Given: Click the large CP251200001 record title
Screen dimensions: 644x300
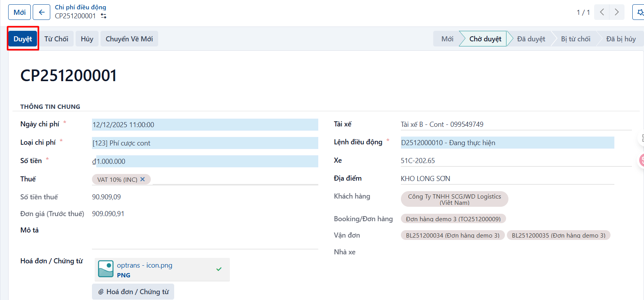Looking at the screenshot, I should tap(69, 75).
